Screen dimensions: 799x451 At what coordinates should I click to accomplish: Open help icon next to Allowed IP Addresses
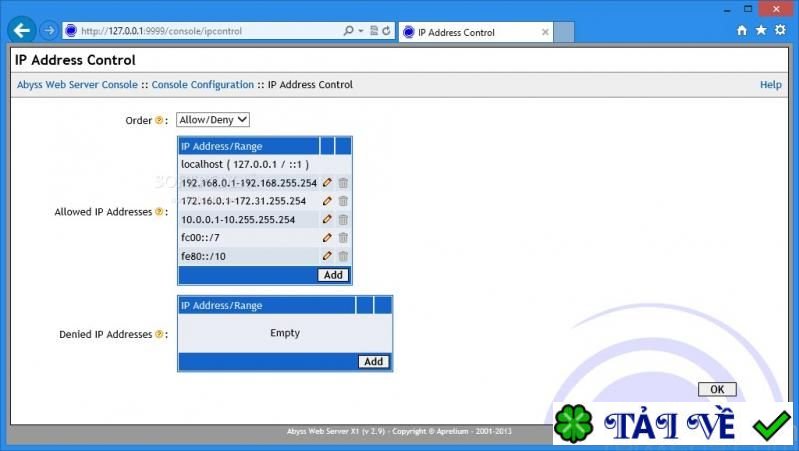(159, 211)
